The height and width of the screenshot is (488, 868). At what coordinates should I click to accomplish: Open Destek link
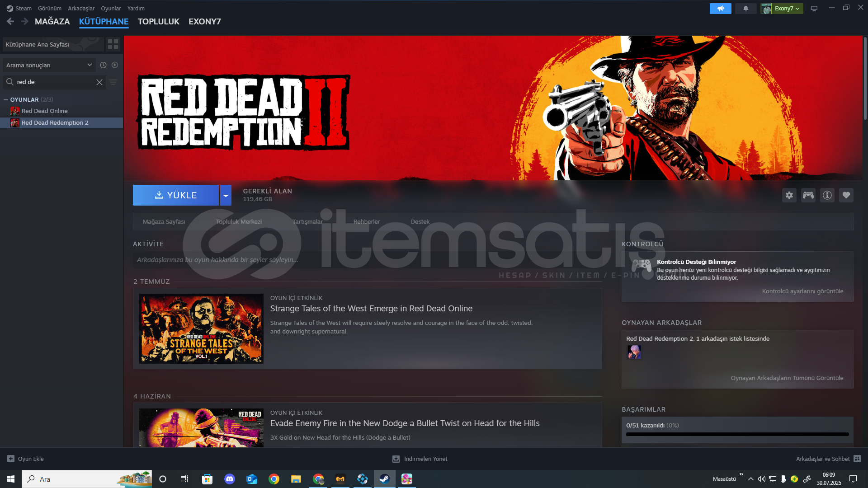(x=420, y=222)
